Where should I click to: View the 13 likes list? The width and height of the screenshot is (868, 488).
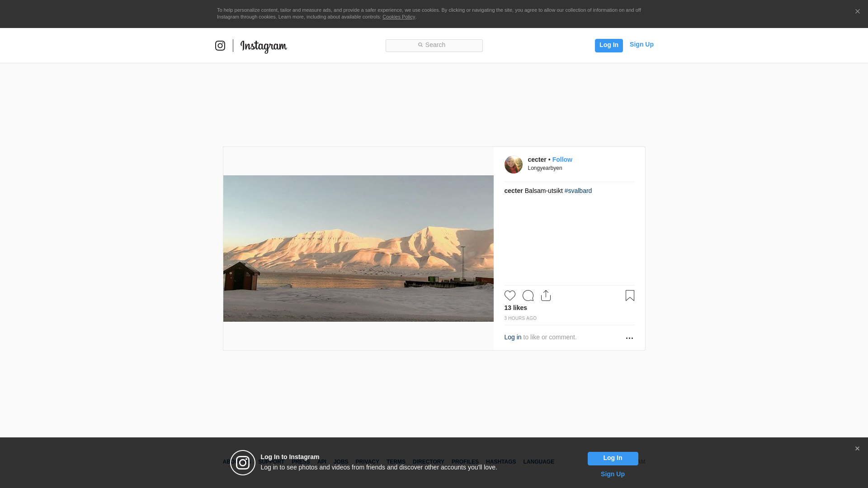coord(515,308)
